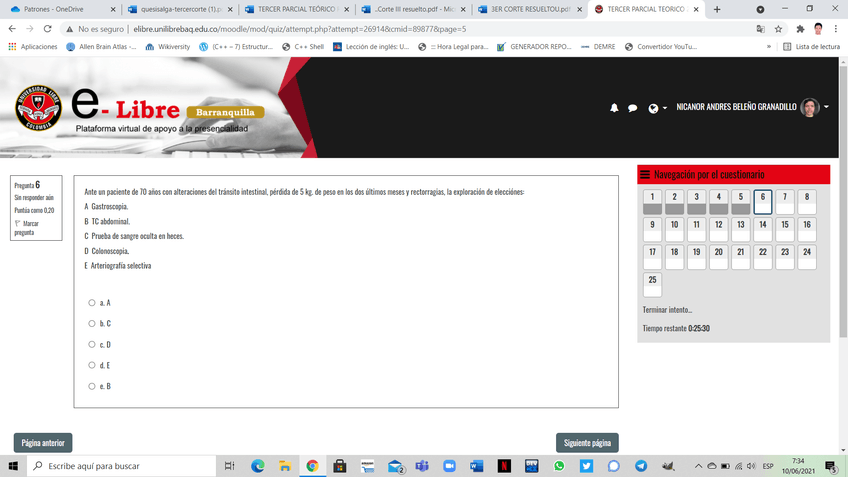Open a new browser tab
The width and height of the screenshot is (848, 477).
[717, 9]
